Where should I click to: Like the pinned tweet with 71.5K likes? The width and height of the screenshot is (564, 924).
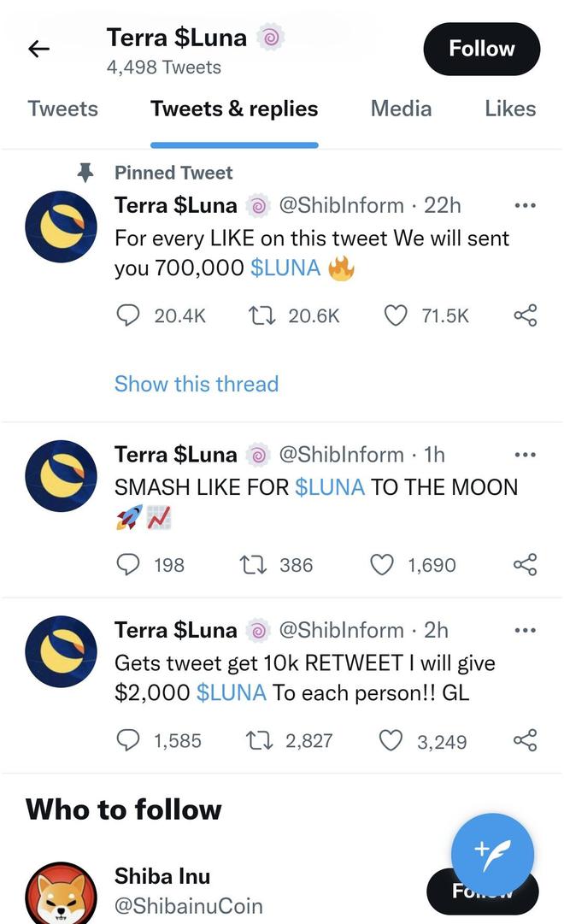396,315
